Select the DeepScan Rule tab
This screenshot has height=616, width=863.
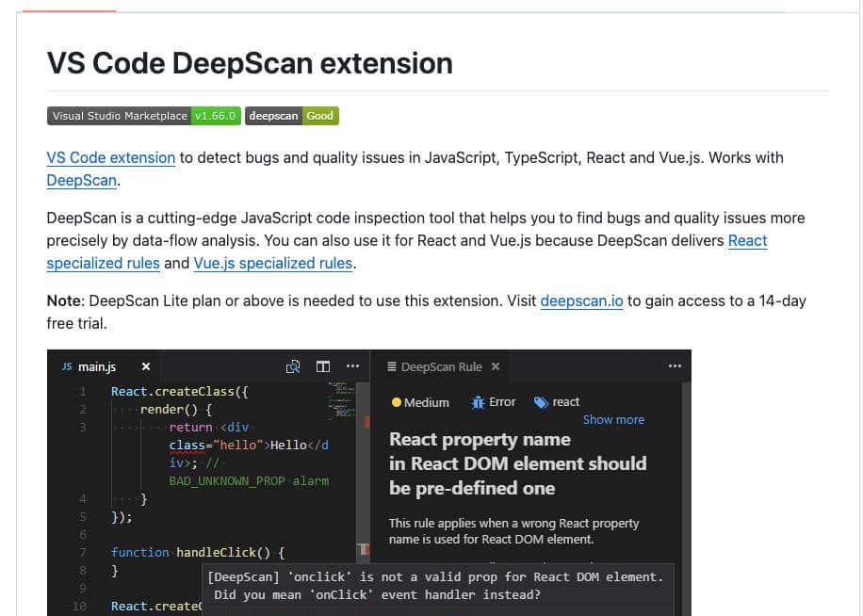pos(441,366)
